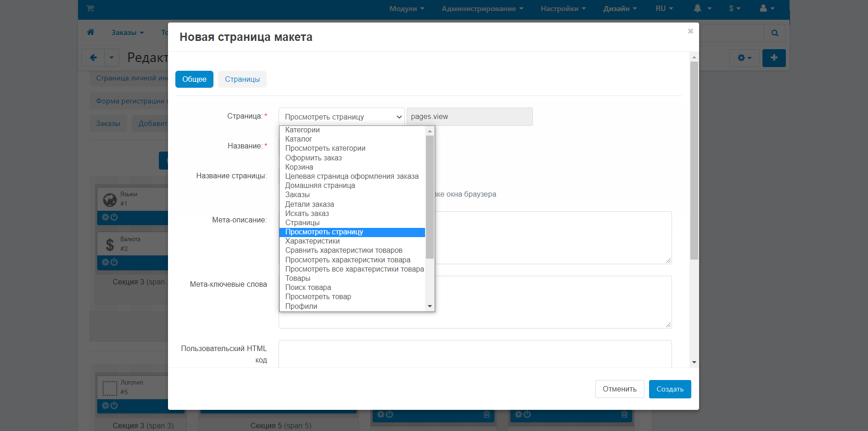The image size is (868, 431).
Task: Open gear settings on the Языки block
Action: click(x=106, y=217)
